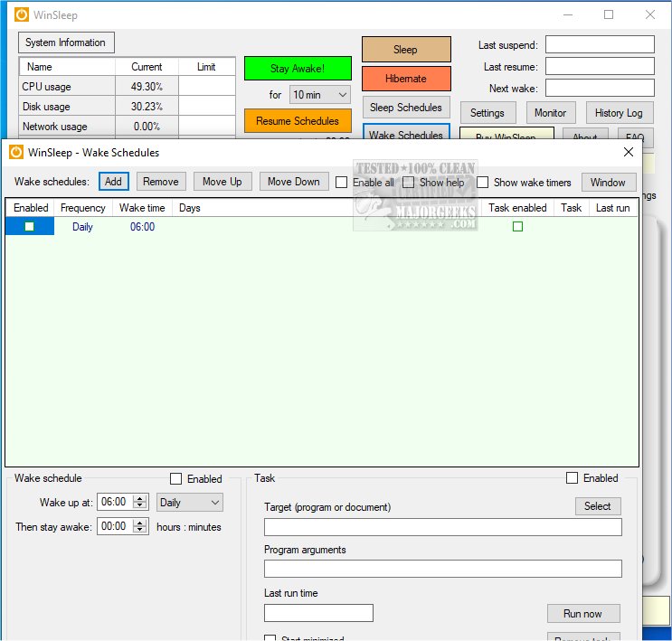
Task: Open the Monitor window
Action: pos(550,113)
